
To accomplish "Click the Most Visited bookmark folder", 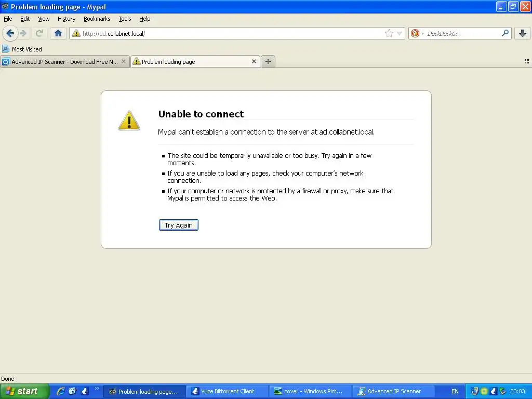I will click(x=22, y=49).
